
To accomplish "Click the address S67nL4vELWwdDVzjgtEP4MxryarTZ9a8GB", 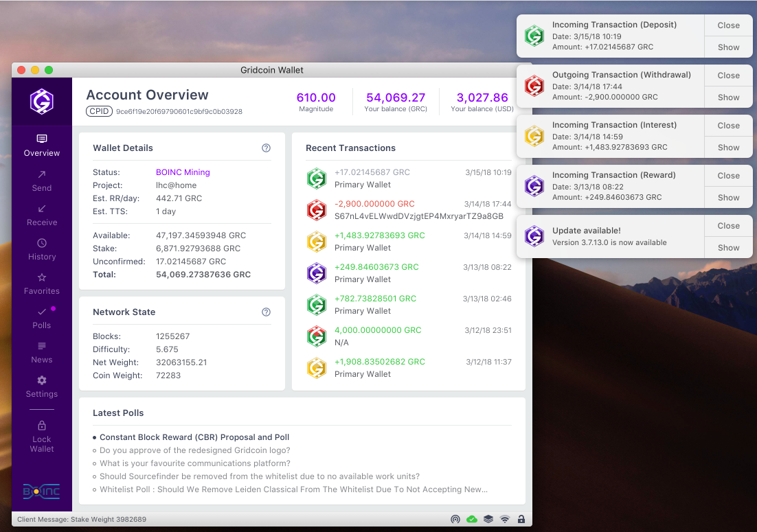I will 419,216.
